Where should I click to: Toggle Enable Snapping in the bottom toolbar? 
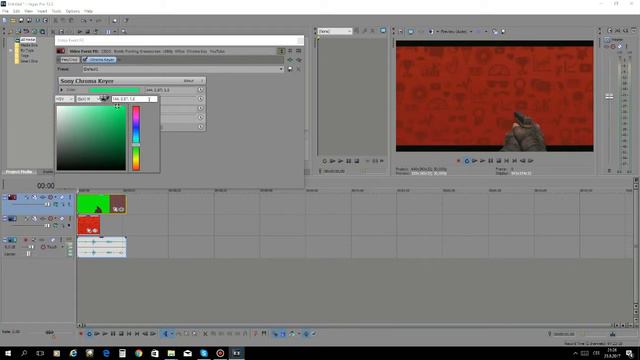(275, 333)
